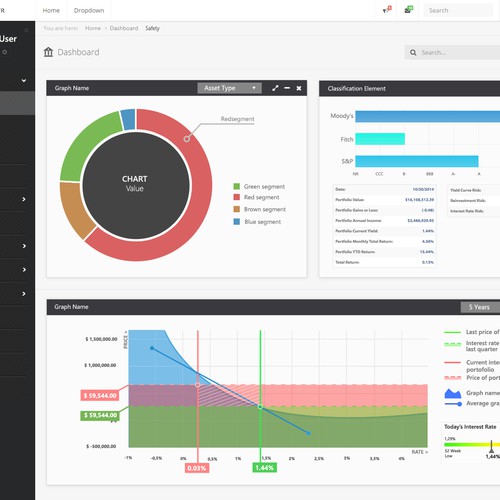Open the Asset Type dropdown

coord(229,88)
